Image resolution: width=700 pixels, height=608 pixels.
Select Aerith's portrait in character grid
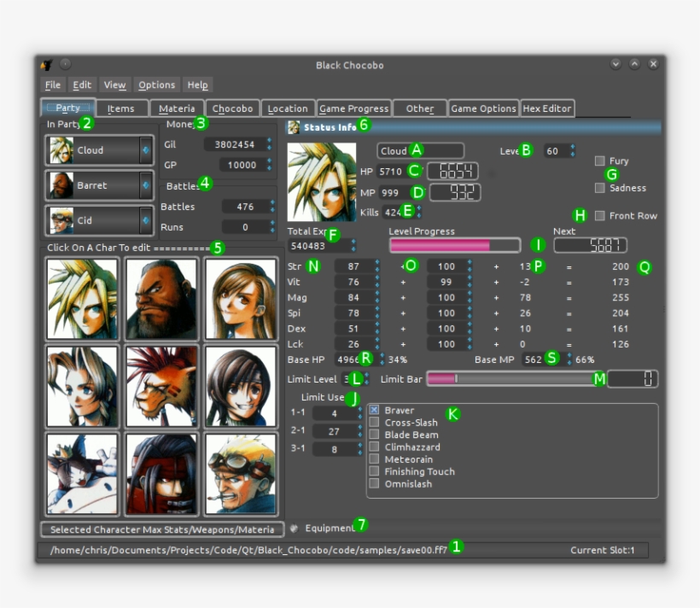tap(83, 387)
